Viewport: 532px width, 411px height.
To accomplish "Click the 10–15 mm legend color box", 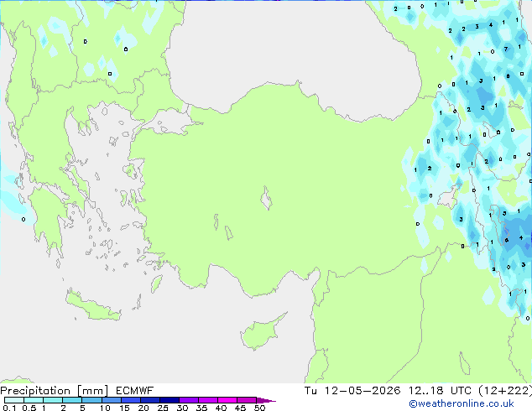I will coord(111,400).
